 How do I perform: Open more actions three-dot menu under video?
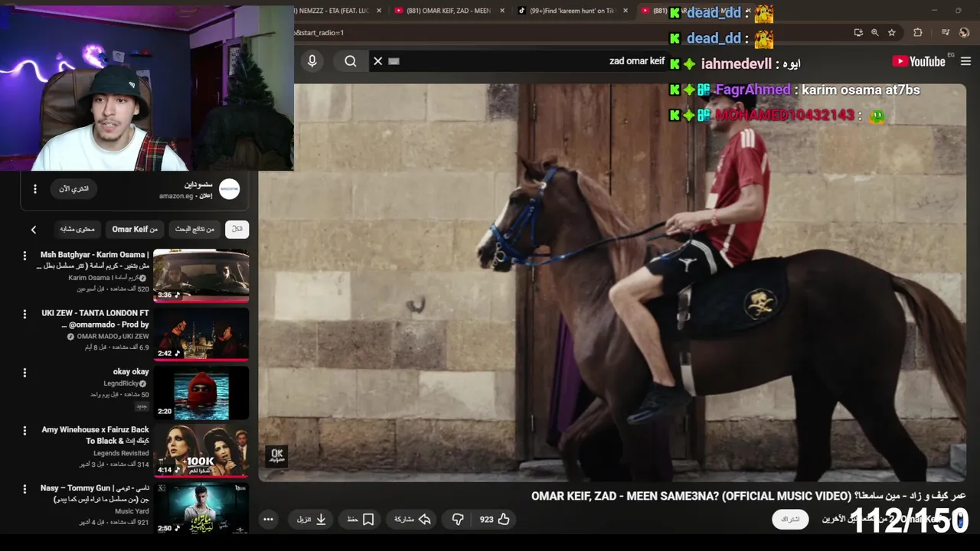point(268,519)
